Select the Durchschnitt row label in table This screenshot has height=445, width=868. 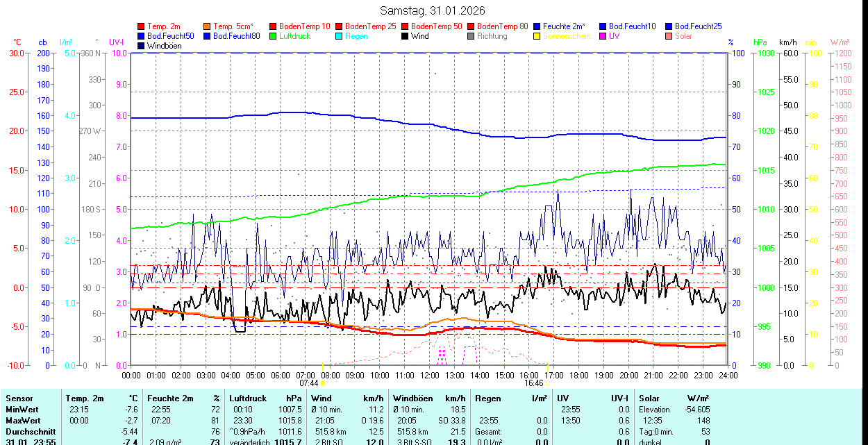click(27, 431)
